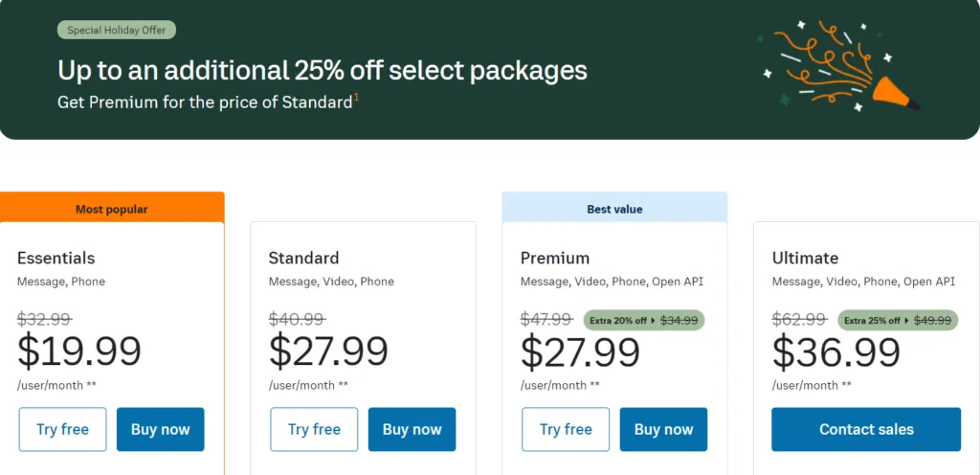Click the $19.99 Essentials price
The height and width of the screenshot is (475, 980).
[79, 351]
